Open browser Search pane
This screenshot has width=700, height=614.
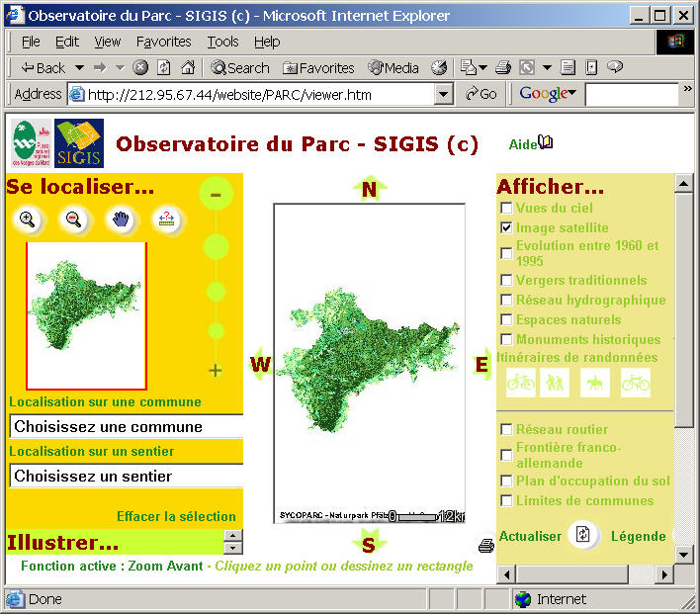[240, 68]
